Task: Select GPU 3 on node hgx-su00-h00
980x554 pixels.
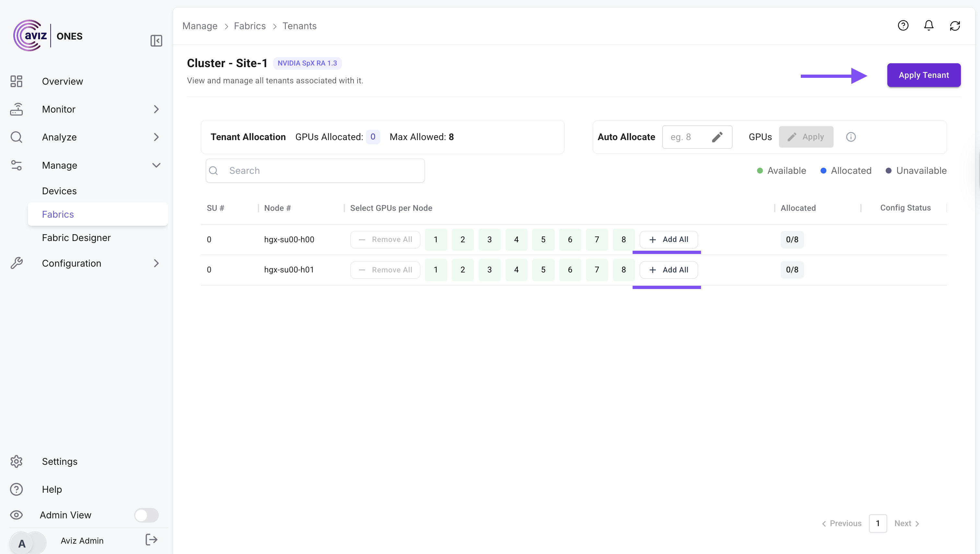Action: [x=489, y=239]
